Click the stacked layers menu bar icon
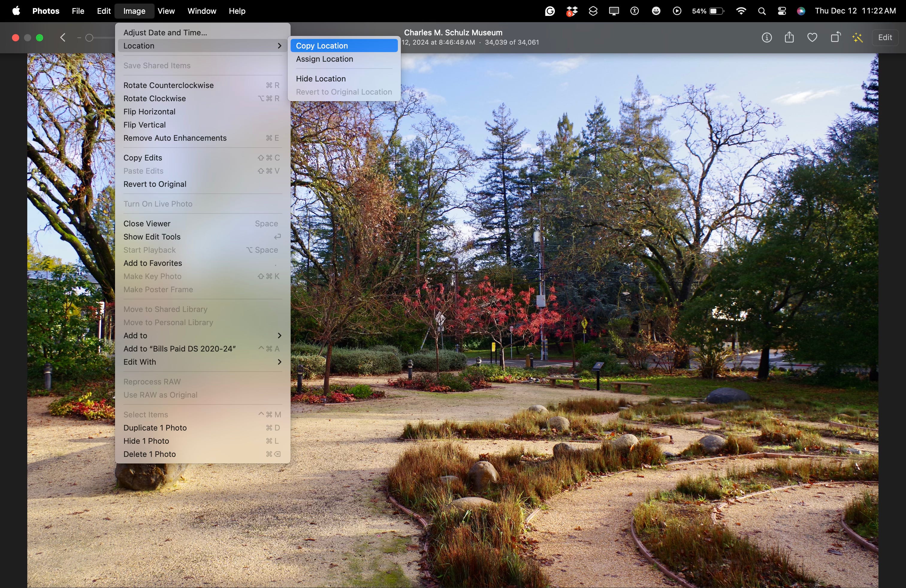Screen dimensions: 906x588 593,11
